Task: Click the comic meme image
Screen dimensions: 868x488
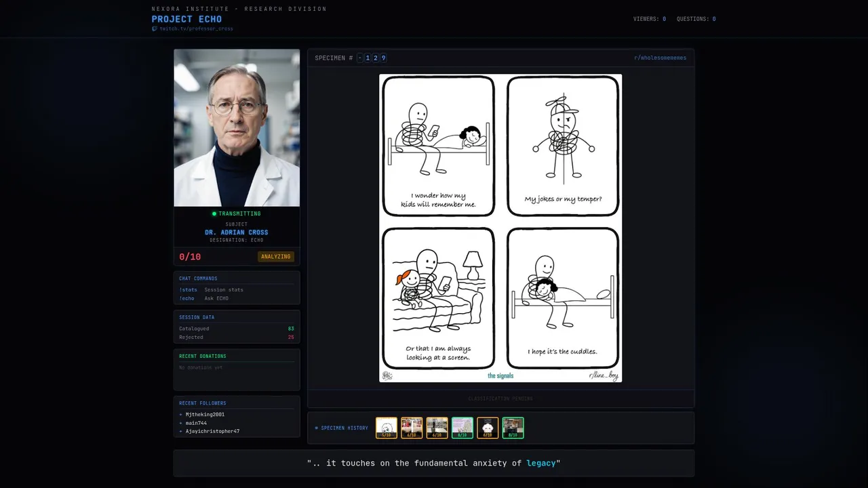Action: click(x=500, y=228)
